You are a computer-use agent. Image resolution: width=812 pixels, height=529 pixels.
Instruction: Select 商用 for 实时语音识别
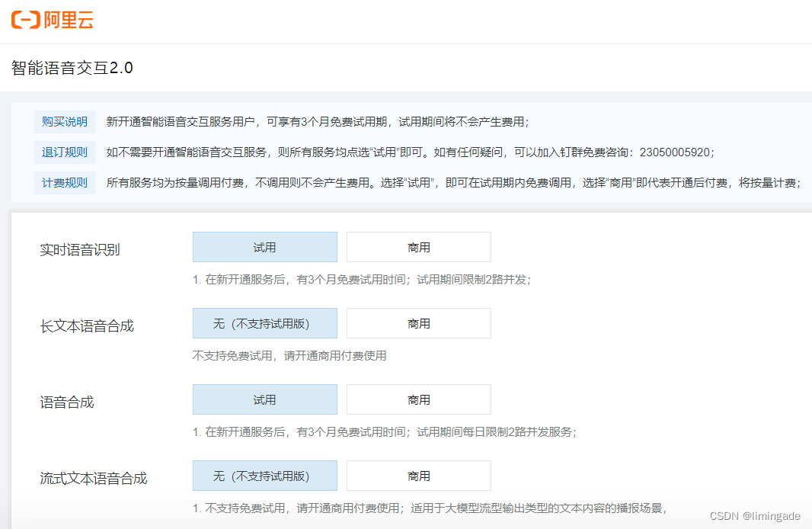[418, 247]
